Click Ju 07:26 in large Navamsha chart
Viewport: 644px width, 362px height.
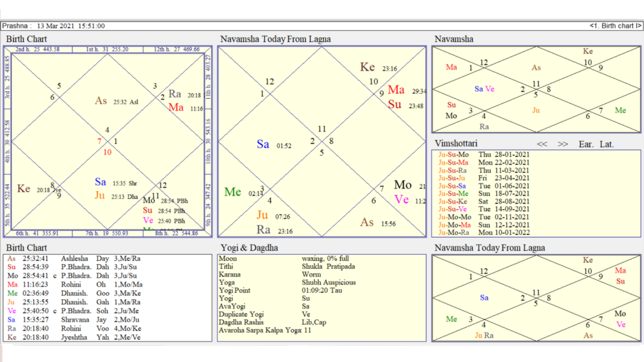click(273, 216)
